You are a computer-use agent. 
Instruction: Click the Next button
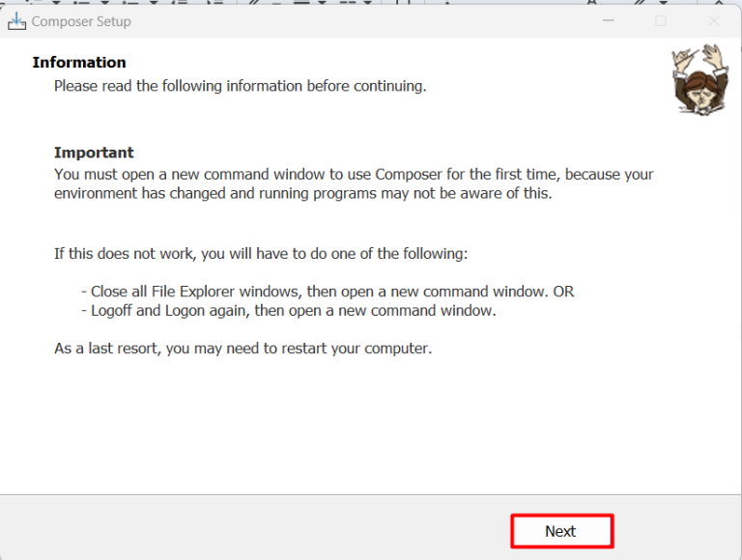[x=560, y=531]
